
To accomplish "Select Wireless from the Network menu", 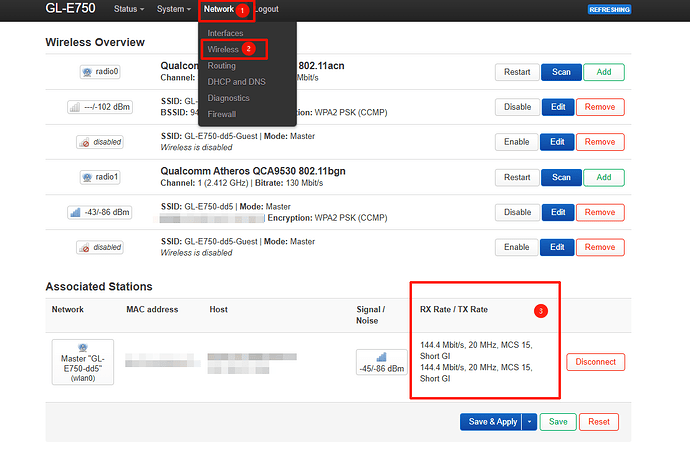I will point(223,49).
